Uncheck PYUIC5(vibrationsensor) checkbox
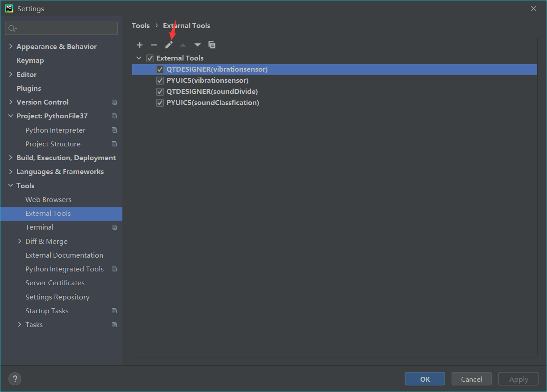 (x=160, y=81)
